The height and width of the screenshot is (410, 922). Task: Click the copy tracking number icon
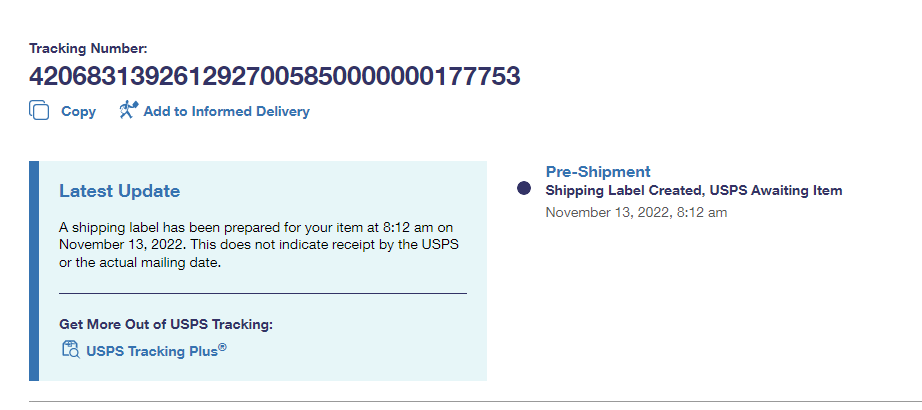click(x=39, y=111)
